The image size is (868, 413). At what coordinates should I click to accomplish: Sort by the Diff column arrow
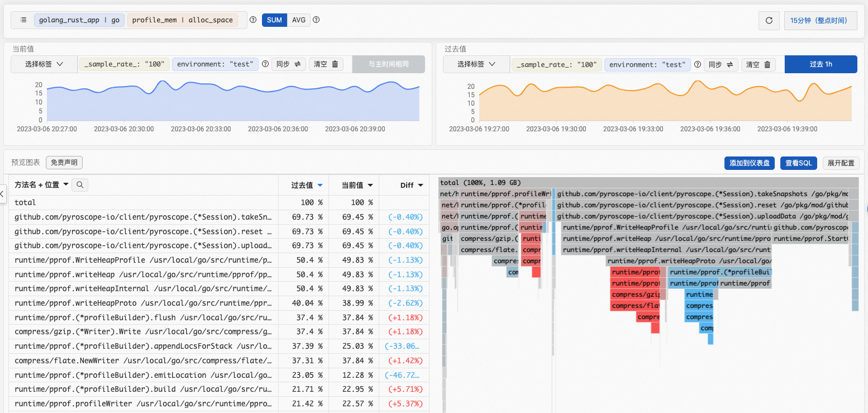pos(421,185)
